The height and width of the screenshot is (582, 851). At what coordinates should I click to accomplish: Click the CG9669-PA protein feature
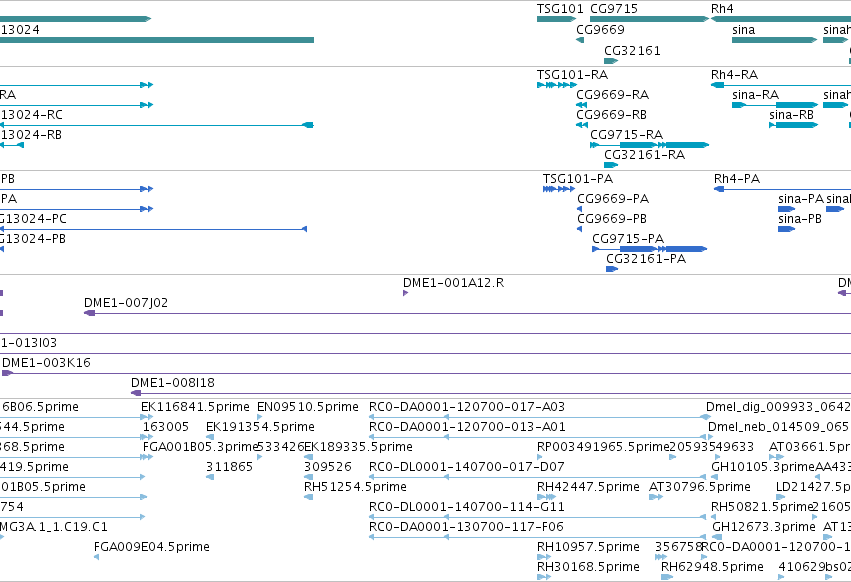[580, 209]
